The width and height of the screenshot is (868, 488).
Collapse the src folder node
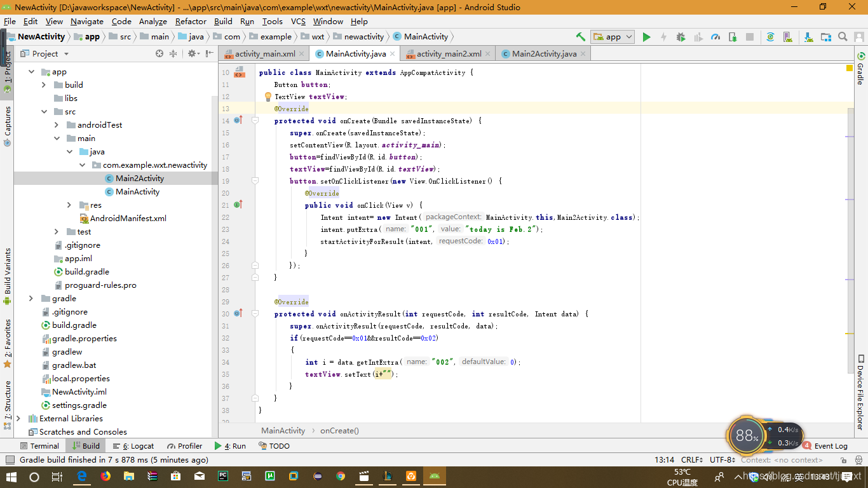click(44, 112)
